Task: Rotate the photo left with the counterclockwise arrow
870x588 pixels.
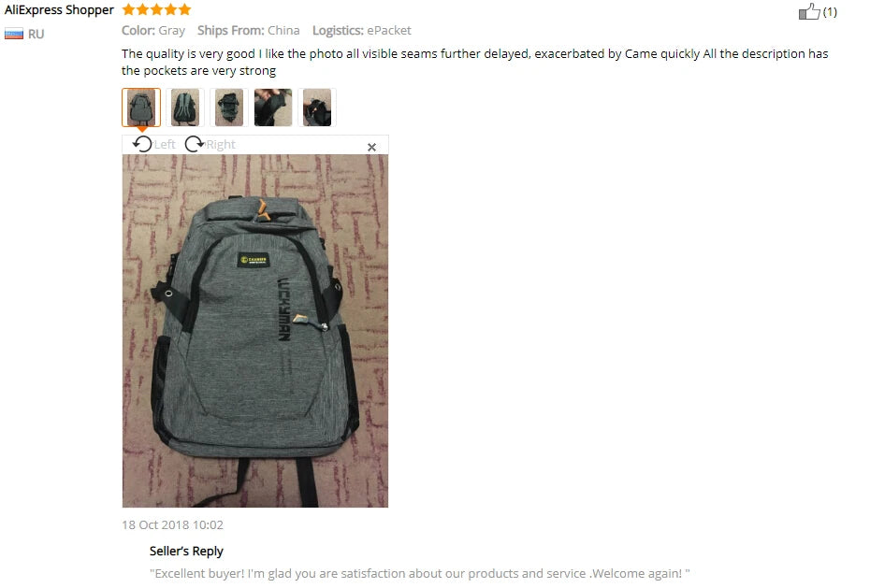Action: pyautogui.click(x=142, y=144)
